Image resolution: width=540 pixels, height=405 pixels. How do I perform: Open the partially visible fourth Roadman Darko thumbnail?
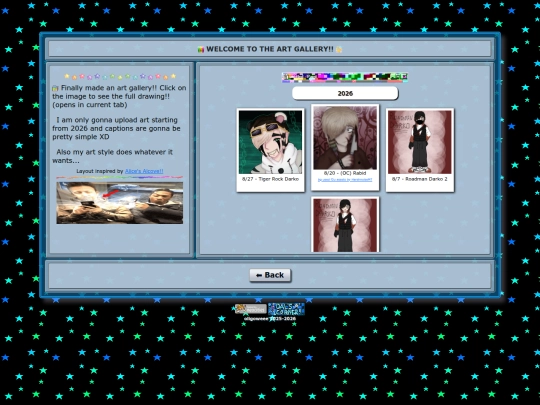click(x=345, y=225)
